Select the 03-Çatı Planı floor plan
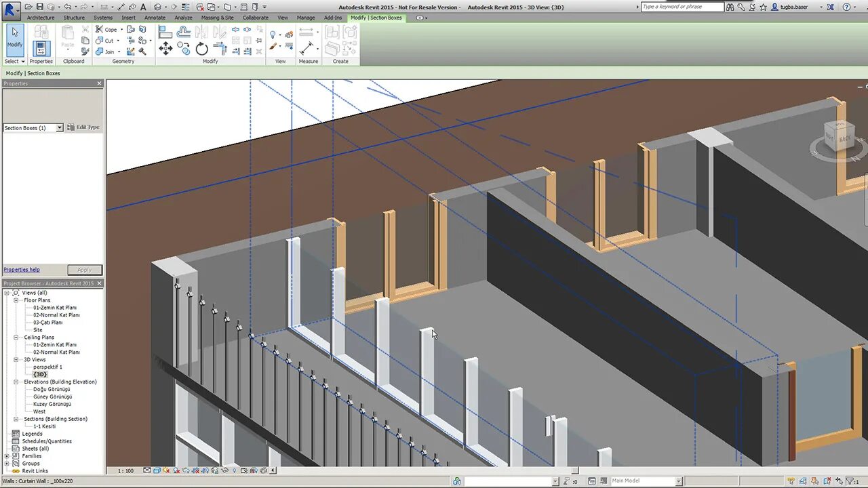Image resolution: width=868 pixels, height=488 pixels. [x=48, y=323]
